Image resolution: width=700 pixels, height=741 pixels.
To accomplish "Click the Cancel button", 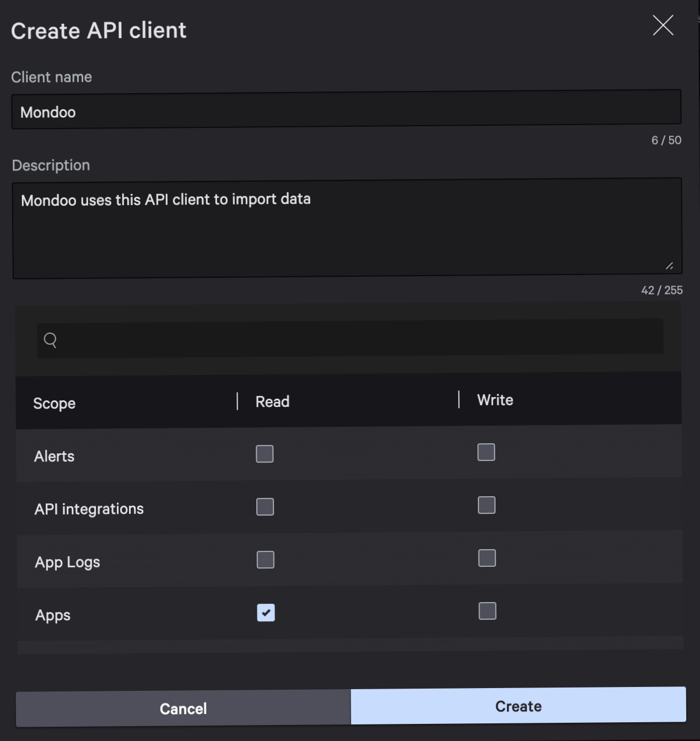I will (182, 708).
